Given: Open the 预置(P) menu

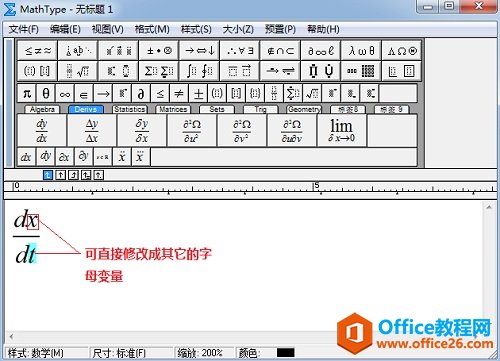Looking at the screenshot, I should coord(280,29).
